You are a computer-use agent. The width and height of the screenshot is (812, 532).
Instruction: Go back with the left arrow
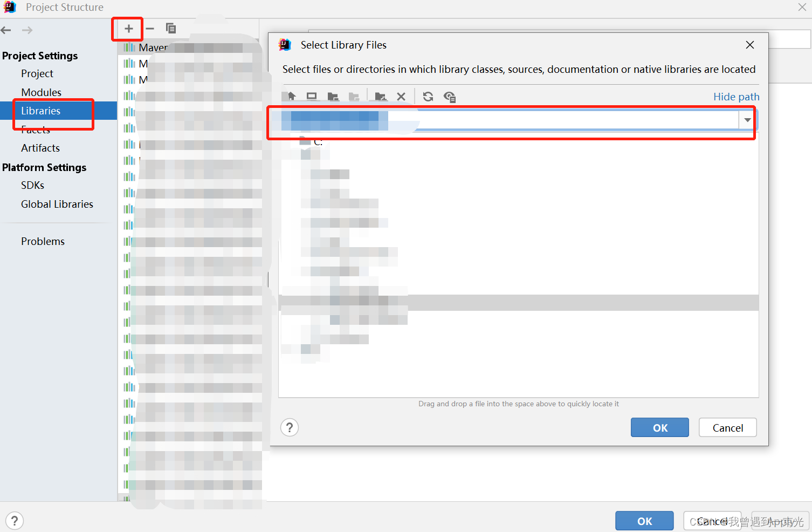pos(6,30)
